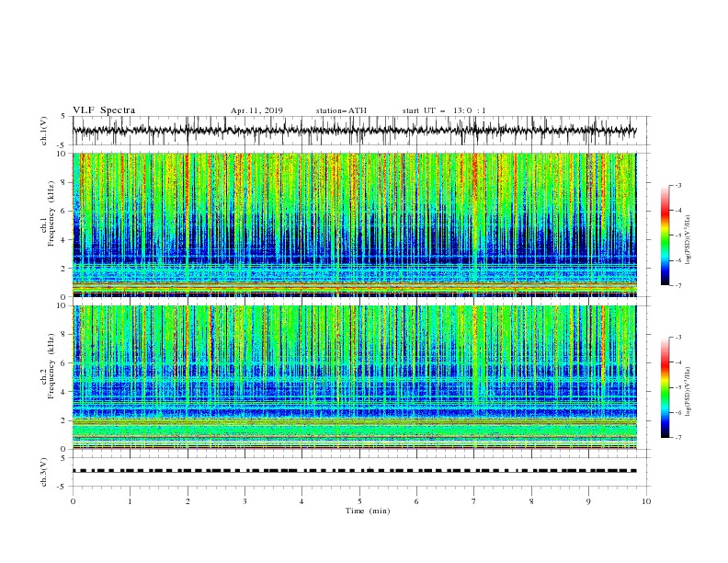Click the time axis tick label "7"
The height and width of the screenshot is (563, 728).
click(474, 501)
